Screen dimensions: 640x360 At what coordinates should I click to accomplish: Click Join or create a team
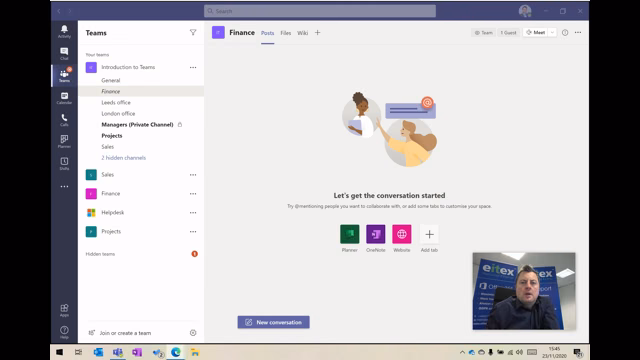pos(125,333)
